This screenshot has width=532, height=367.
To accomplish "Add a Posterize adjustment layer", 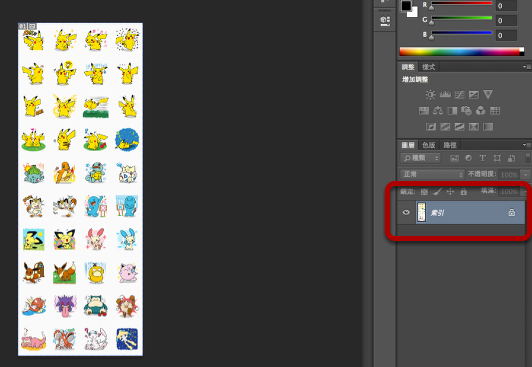I will [445, 127].
